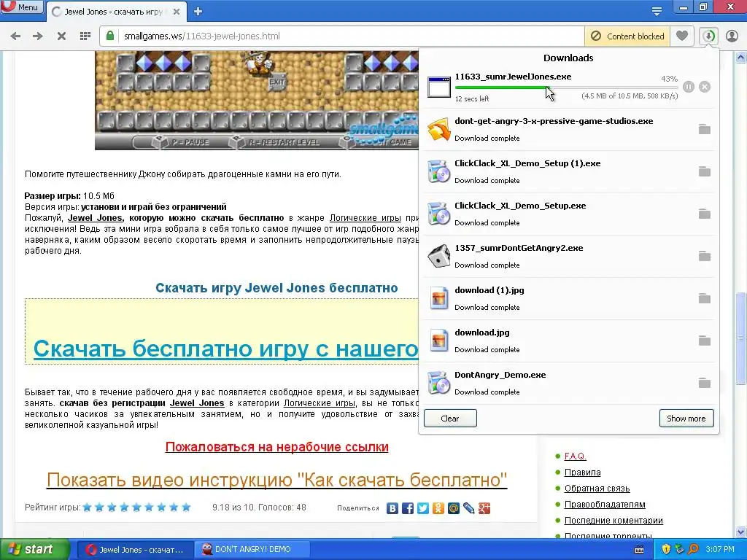Show download.jpg in folder
The height and width of the screenshot is (560, 747).
click(704, 341)
